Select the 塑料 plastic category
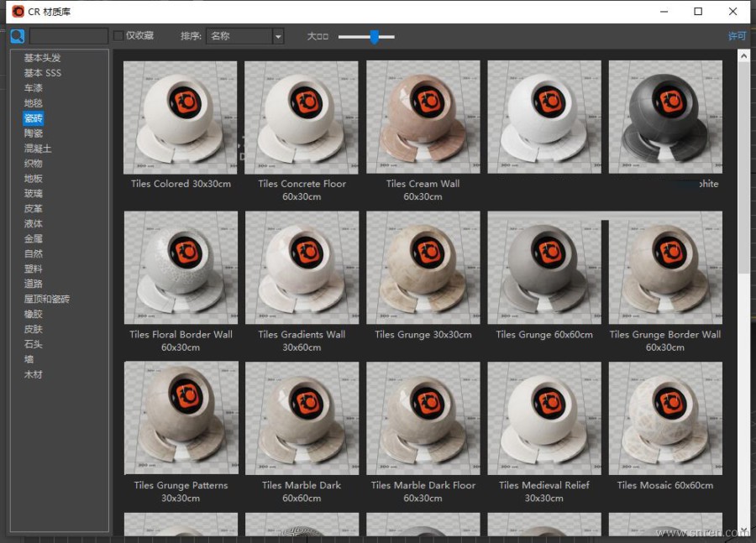This screenshot has width=756, height=543. 34,269
